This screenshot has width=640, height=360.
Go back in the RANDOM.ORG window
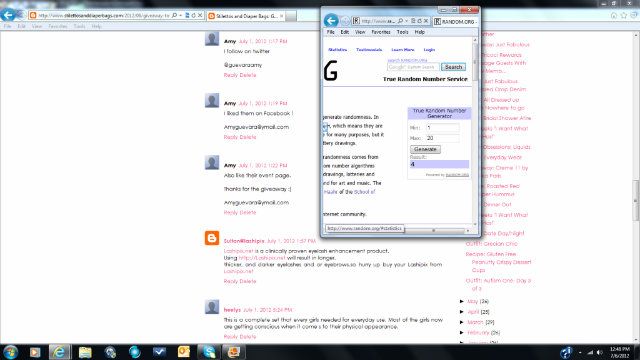[x=331, y=20]
